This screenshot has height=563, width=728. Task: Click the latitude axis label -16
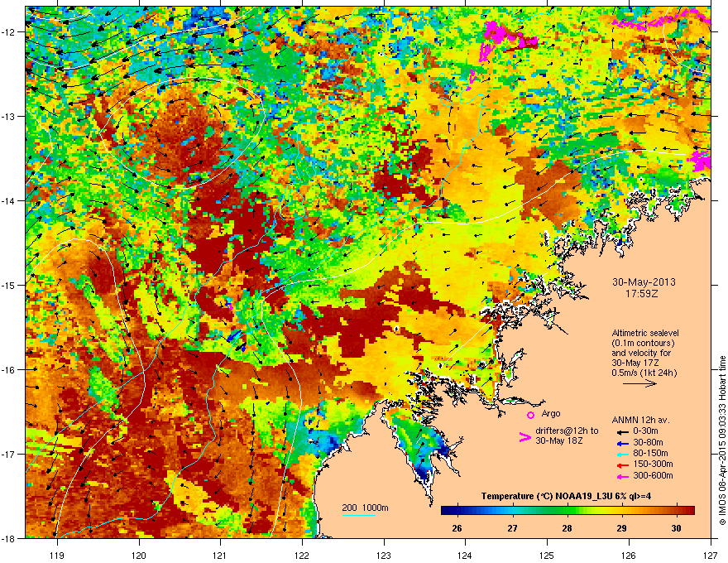[8, 370]
